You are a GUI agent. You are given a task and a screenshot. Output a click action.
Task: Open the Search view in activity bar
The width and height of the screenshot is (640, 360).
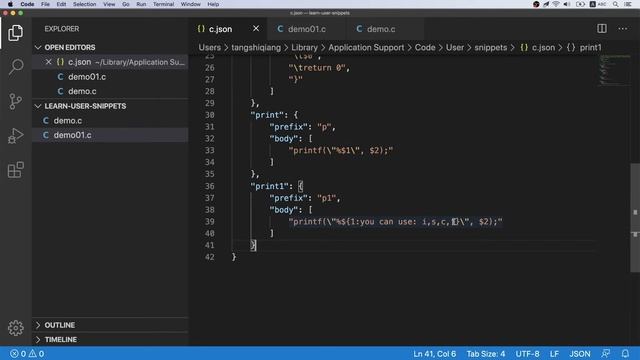click(x=16, y=67)
